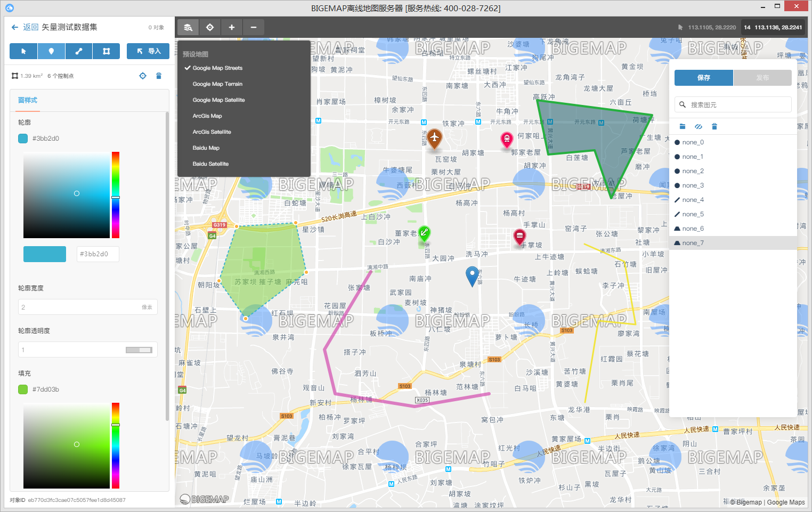The height and width of the screenshot is (512, 812).
Task: Delete the selected polygon via trash icon
Action: (x=158, y=76)
